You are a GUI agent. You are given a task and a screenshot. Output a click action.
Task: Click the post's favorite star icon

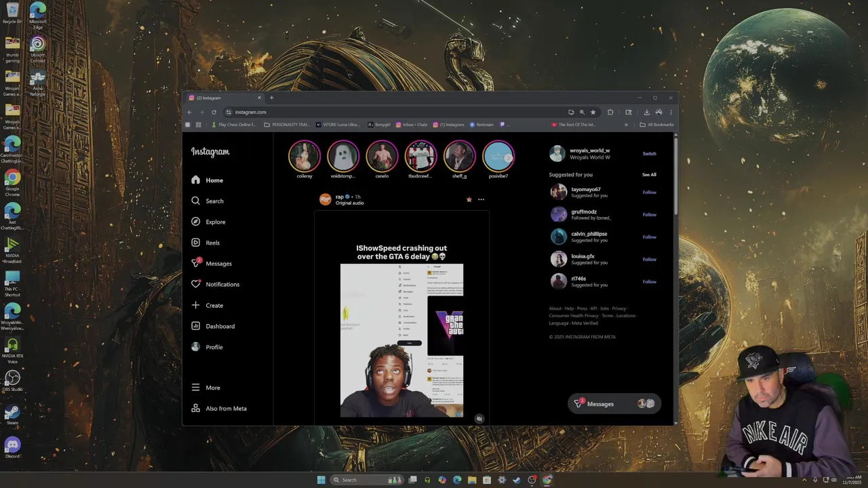[x=469, y=199]
